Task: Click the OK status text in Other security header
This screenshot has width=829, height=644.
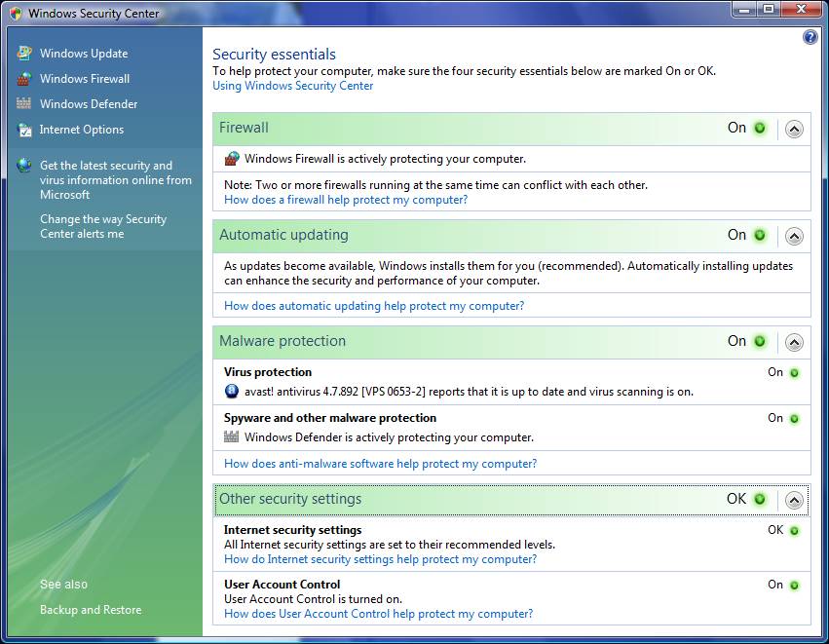Action: (x=736, y=499)
